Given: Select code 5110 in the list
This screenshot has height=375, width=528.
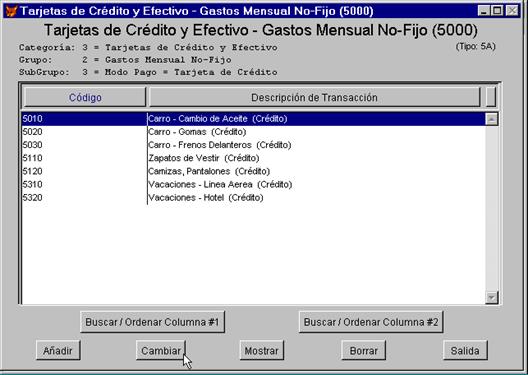Looking at the screenshot, I should click(x=33, y=158).
